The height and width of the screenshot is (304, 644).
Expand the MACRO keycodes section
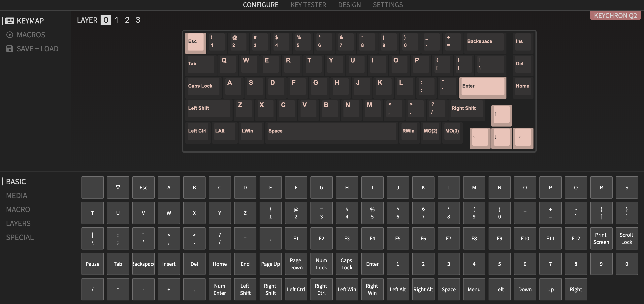18,209
